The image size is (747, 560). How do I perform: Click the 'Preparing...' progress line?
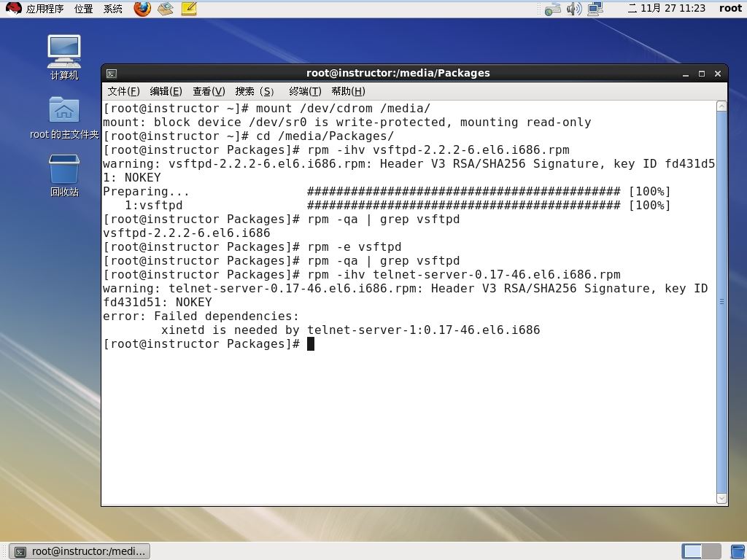pos(387,192)
